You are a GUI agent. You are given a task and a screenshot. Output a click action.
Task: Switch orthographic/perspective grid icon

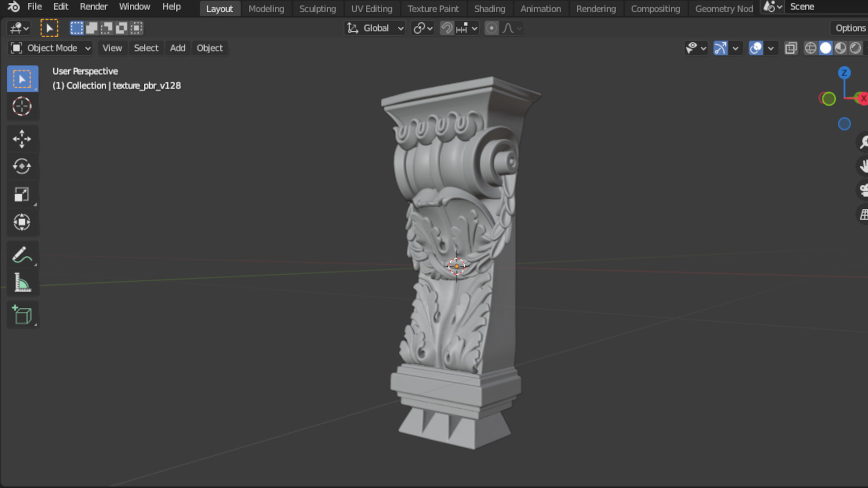pos(863,214)
